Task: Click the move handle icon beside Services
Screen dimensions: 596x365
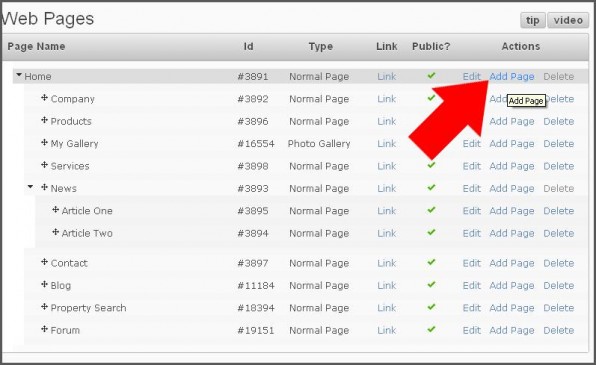Action: coord(44,165)
